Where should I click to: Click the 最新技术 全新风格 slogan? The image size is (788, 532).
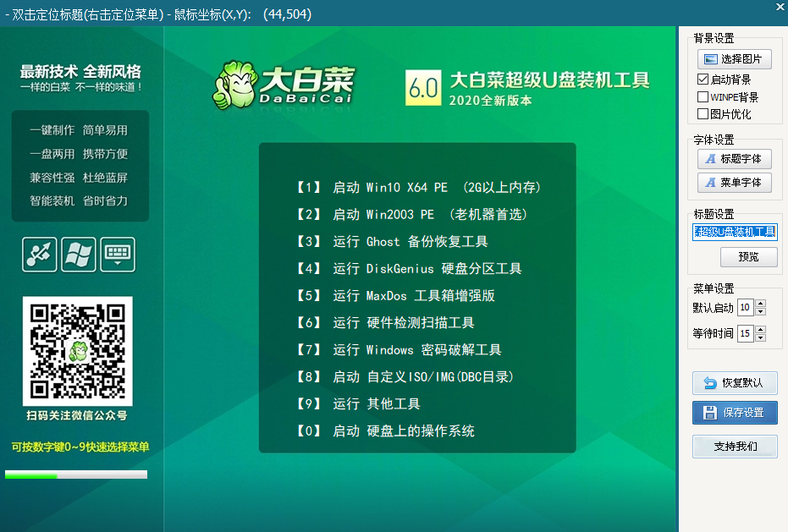(x=80, y=72)
